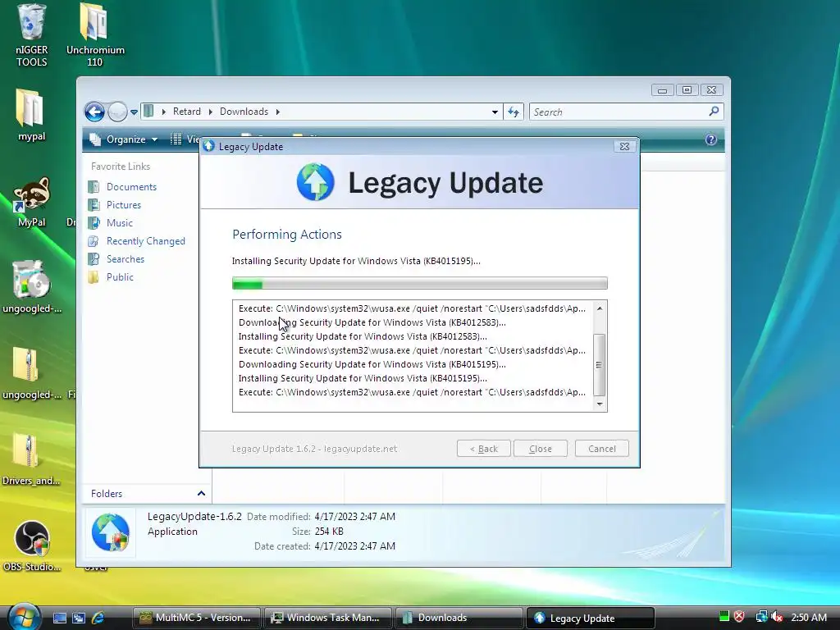Click 'LegacyUpdate-1.6.2' name in details pane
The width and height of the screenshot is (840, 630).
point(194,517)
